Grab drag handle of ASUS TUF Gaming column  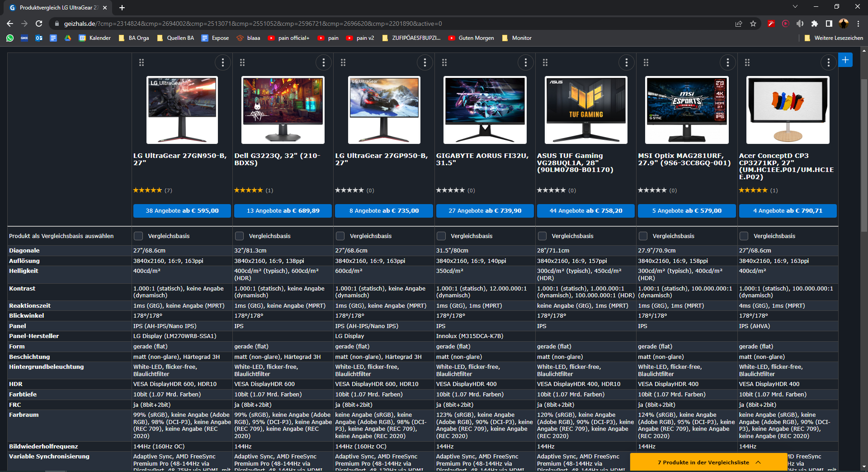point(545,62)
